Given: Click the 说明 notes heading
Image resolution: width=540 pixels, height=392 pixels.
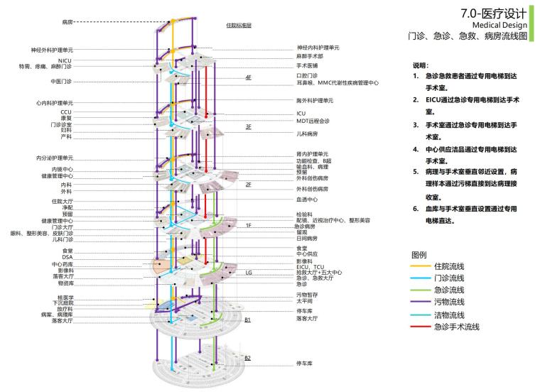Looking at the screenshot, I should coord(421,65).
